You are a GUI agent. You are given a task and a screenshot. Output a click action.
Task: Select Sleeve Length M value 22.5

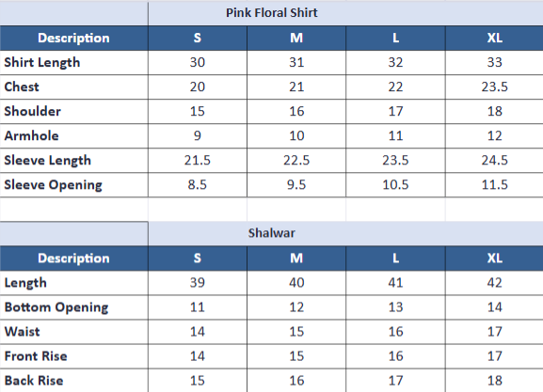coord(296,161)
